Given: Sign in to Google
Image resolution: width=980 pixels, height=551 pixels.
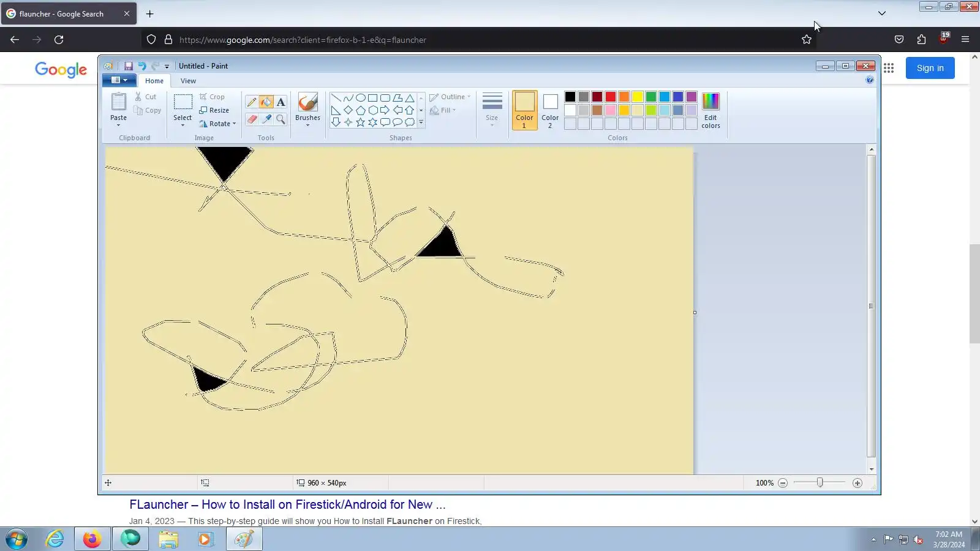Looking at the screenshot, I should tap(930, 68).
